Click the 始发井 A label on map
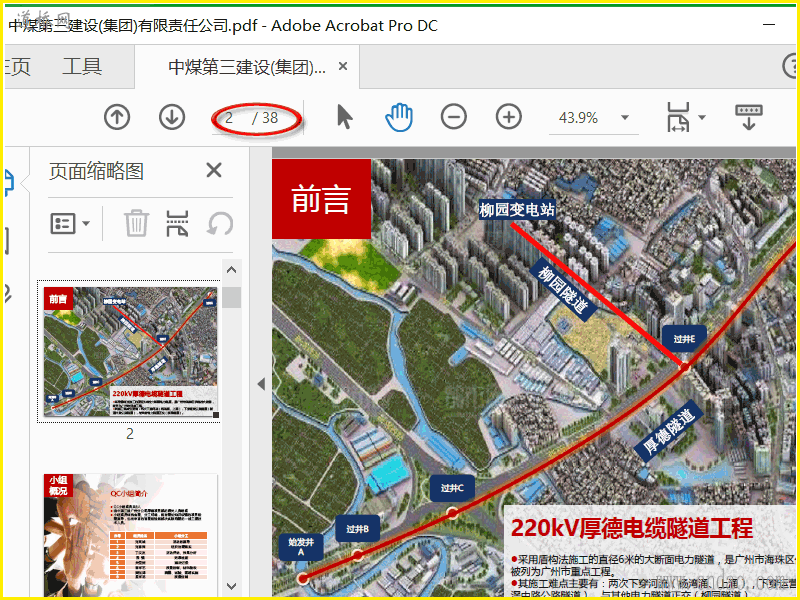The height and width of the screenshot is (600, 800). [x=301, y=547]
